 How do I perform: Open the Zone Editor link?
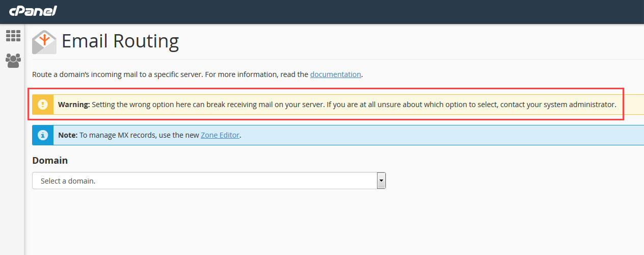[220, 135]
